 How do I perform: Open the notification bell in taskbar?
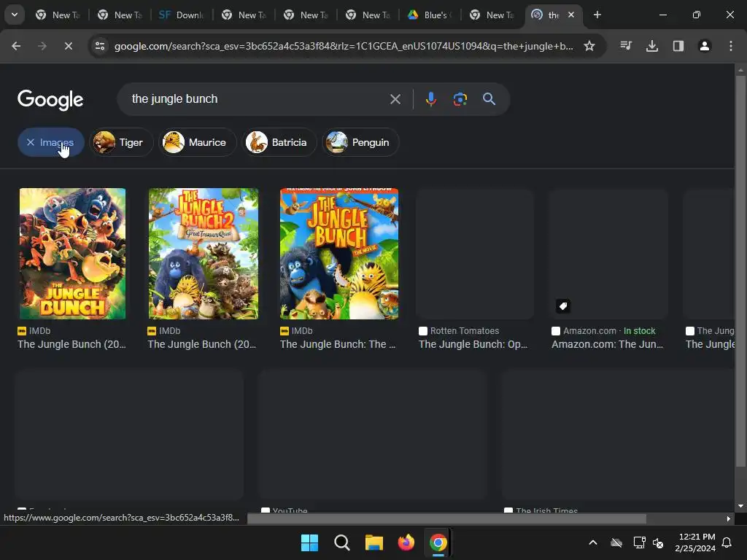point(727,542)
